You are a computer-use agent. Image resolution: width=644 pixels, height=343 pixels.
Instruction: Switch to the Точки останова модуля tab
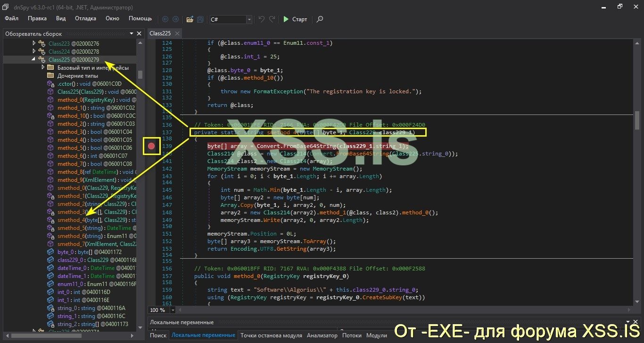[272, 335]
